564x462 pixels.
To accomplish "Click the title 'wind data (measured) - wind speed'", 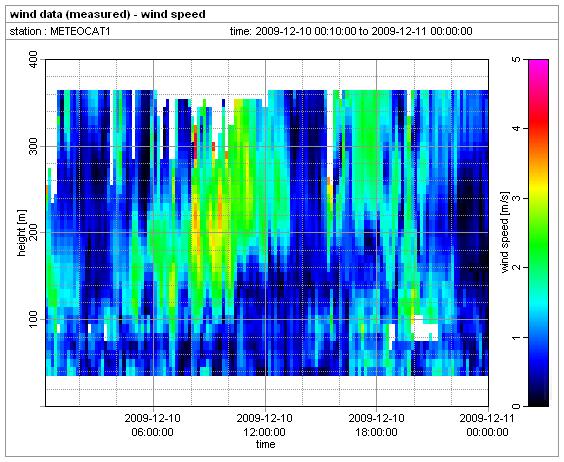I will tap(108, 14).
